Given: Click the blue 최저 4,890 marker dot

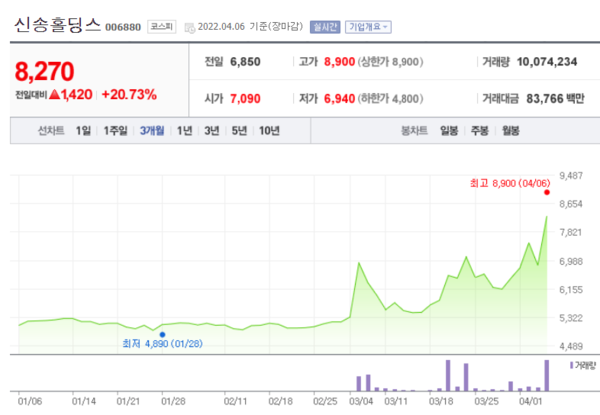Looking at the screenshot, I should click(x=162, y=335).
